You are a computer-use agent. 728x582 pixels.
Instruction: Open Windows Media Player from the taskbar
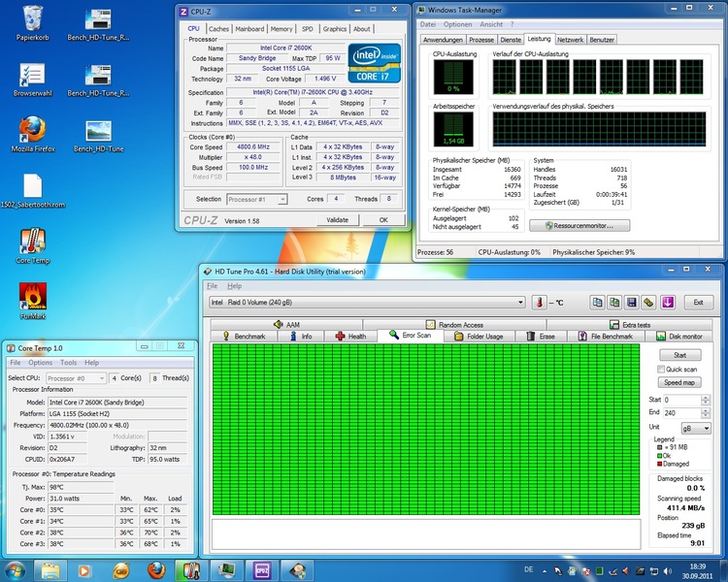pos(84,570)
